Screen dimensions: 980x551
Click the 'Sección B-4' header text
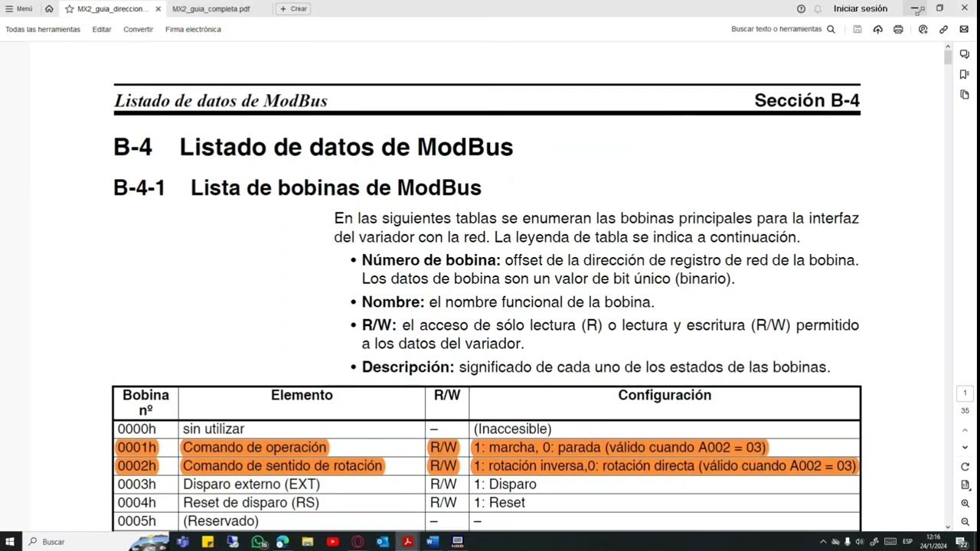807,100
